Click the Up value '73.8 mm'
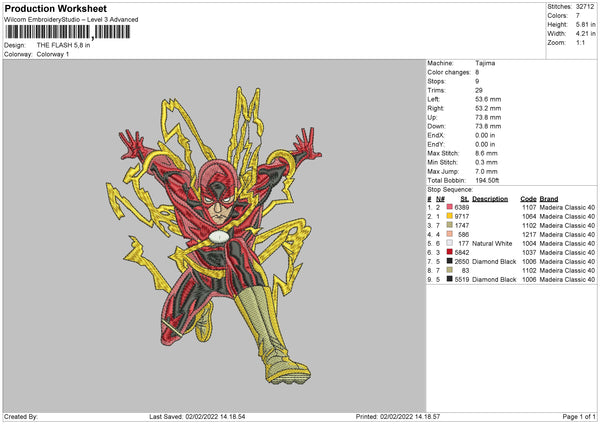The height and width of the screenshot is (424, 600). tap(488, 117)
